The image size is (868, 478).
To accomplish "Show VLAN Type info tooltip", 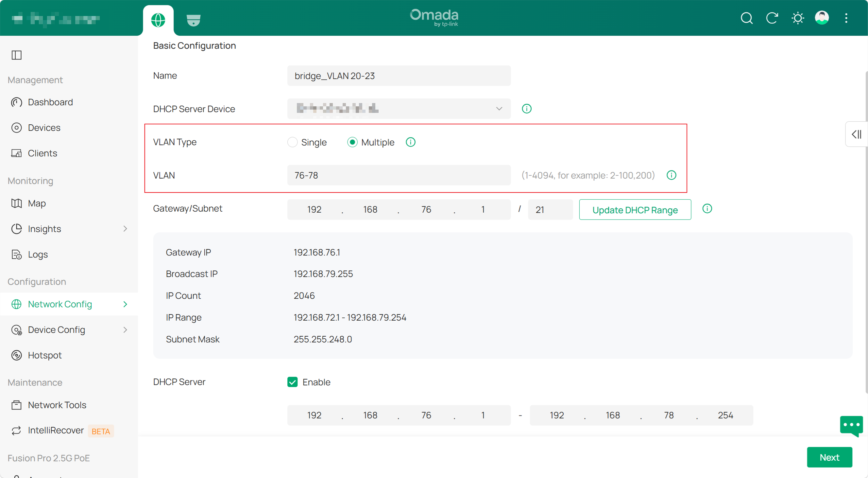I will point(410,142).
